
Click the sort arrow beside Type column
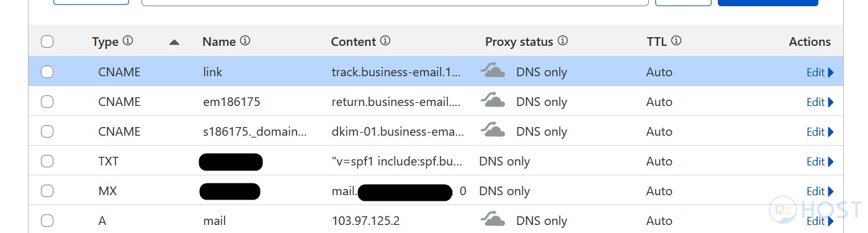tap(174, 42)
